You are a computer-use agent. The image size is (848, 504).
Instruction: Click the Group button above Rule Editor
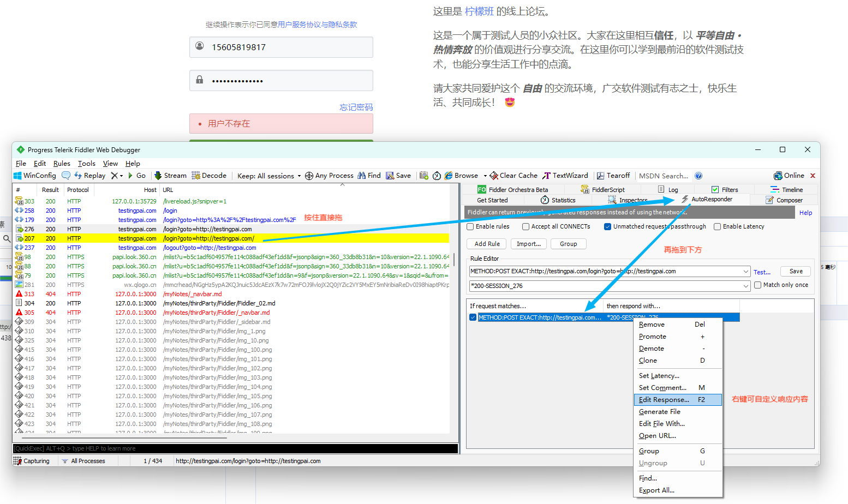coord(569,244)
